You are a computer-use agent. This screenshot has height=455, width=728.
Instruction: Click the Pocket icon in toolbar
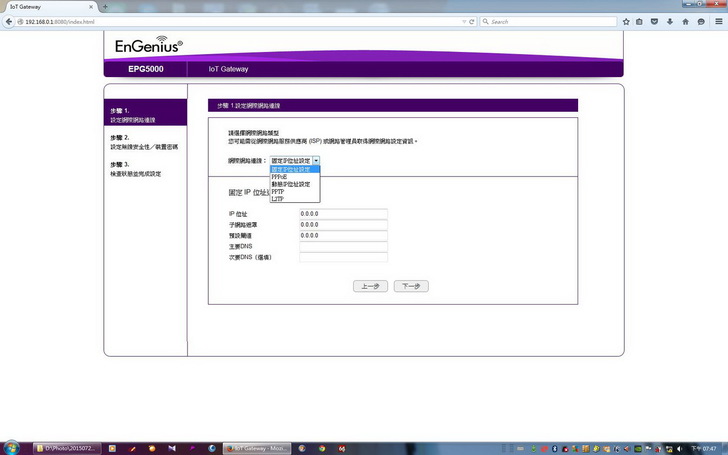(x=654, y=21)
